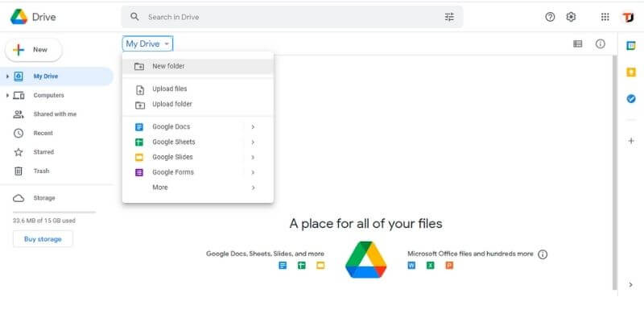Screen dimensions: 644x322
Task: Open the Google apps grid
Action: pyautogui.click(x=605, y=17)
